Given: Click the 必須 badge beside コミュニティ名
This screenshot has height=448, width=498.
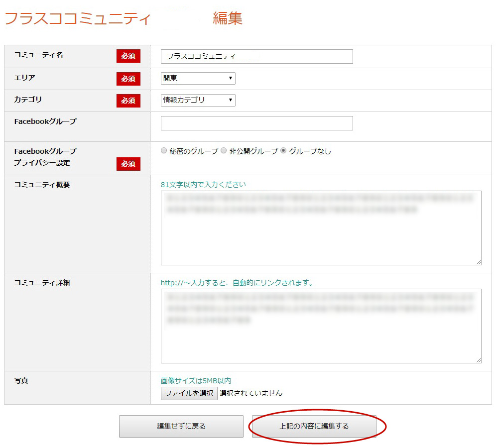Looking at the screenshot, I should coord(128,56).
